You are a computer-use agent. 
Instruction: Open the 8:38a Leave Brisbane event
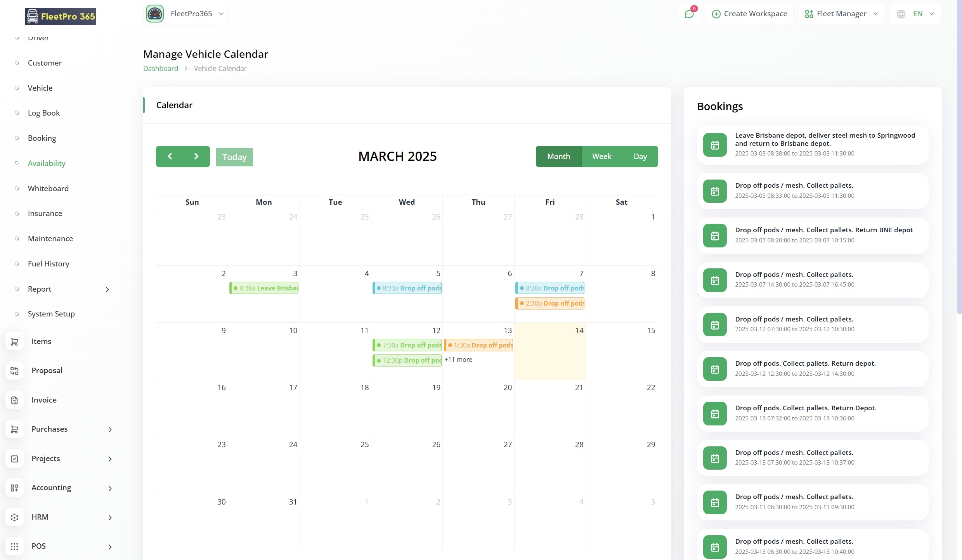pyautogui.click(x=264, y=288)
